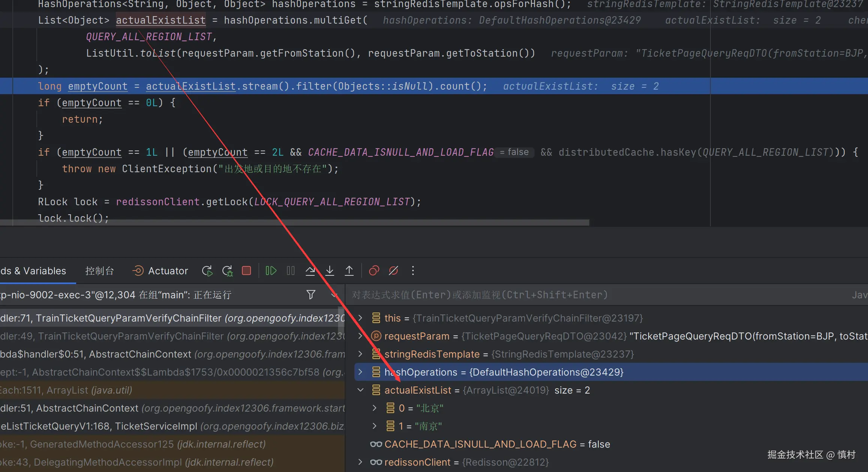Switch to the Threads & Variables tab
Image resolution: width=868 pixels, height=472 pixels.
click(x=34, y=271)
